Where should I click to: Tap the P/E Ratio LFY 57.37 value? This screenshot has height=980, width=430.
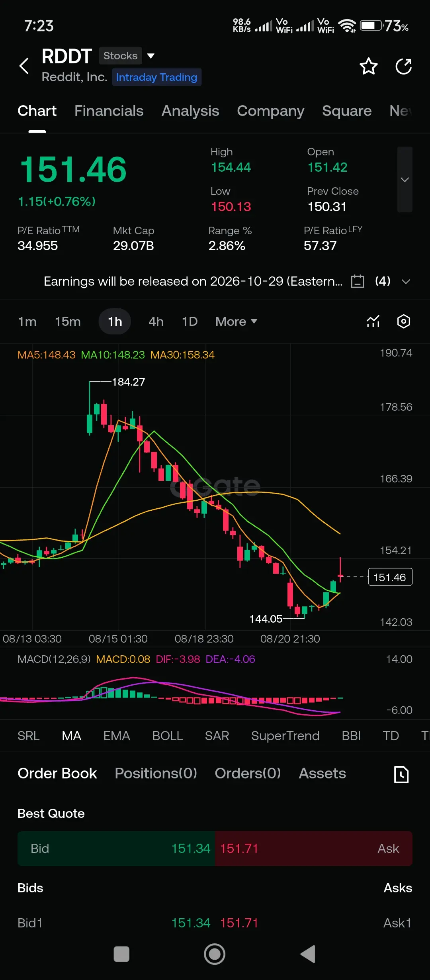coord(320,246)
